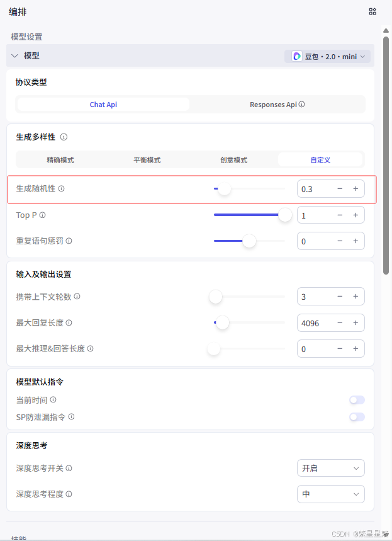This screenshot has width=392, height=541.
Task: Select 平衡模式 diversity preset
Action: pos(147,160)
